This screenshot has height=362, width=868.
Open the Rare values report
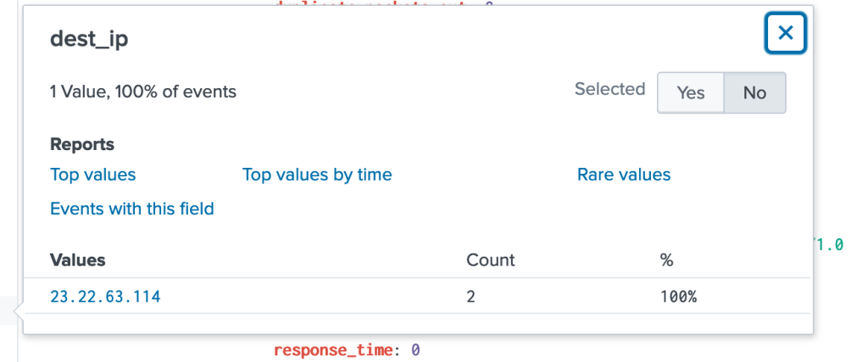point(624,175)
